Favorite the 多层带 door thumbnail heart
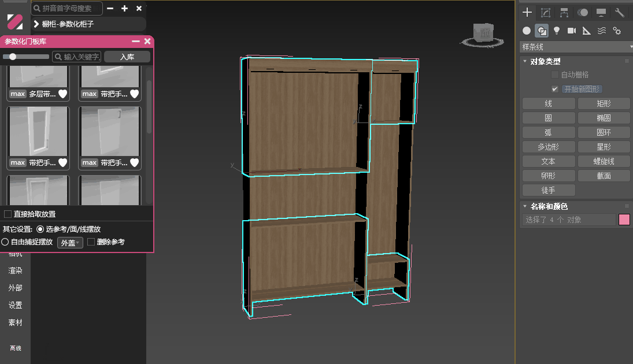The width and height of the screenshot is (633, 364). point(63,94)
